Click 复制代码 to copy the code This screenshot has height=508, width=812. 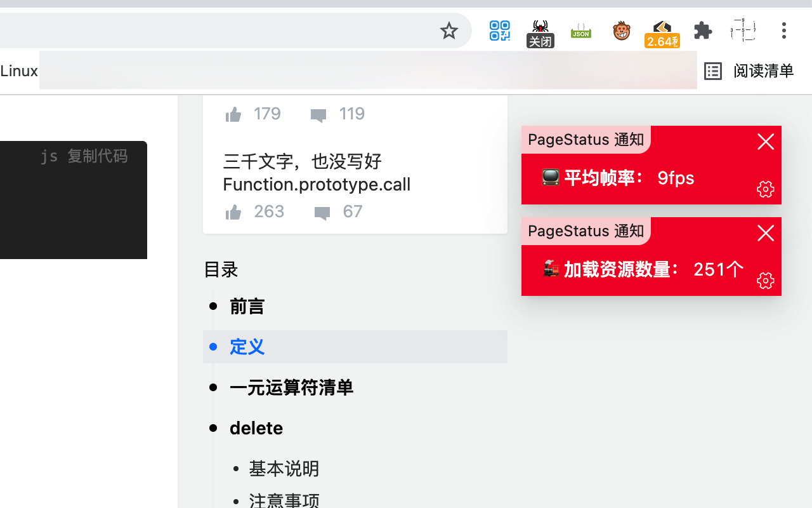(98, 156)
